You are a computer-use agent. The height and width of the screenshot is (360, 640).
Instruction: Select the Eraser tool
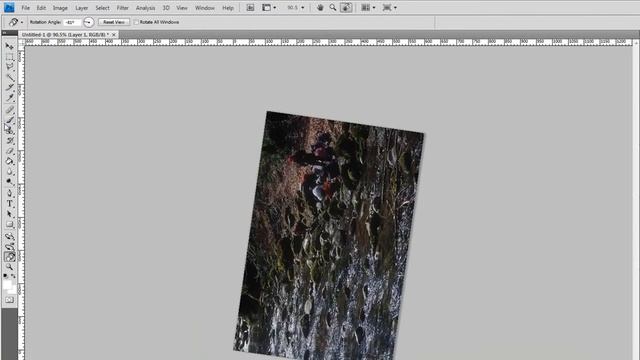point(9,151)
